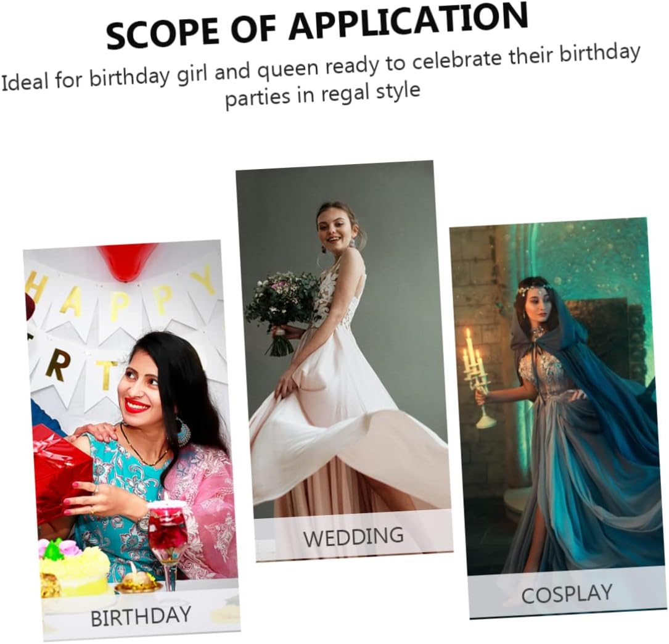
Task: Click the blue earring on birthday woman
Action: 182,431
